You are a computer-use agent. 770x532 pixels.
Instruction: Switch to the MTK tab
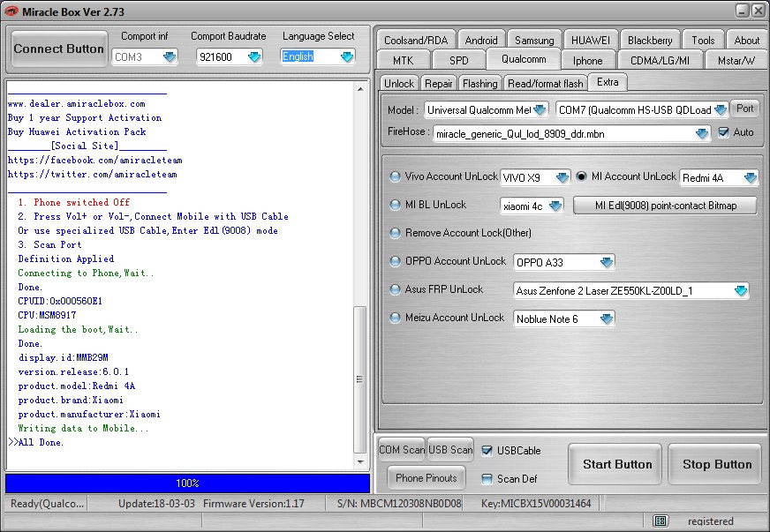(404, 60)
